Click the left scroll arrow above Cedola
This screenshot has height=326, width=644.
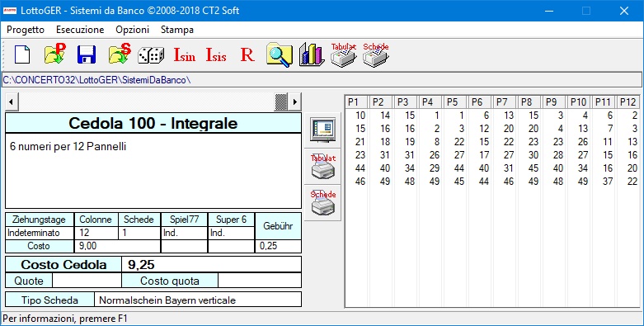click(x=12, y=102)
